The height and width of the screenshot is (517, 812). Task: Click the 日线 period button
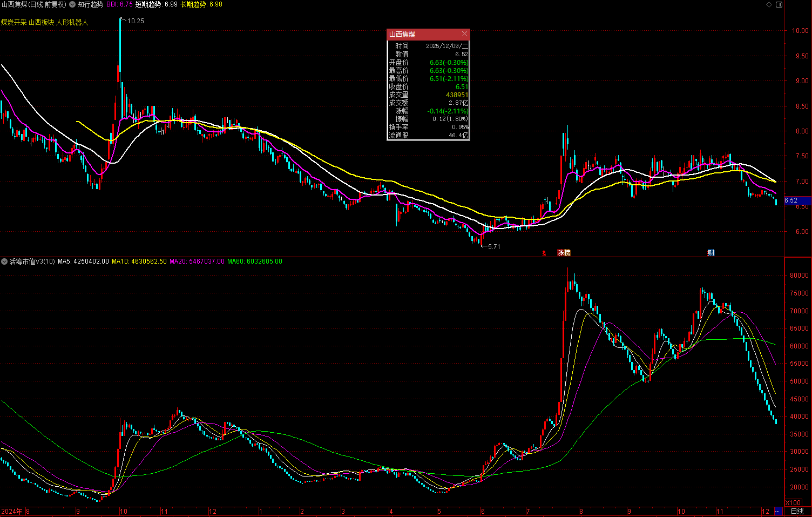click(797, 511)
